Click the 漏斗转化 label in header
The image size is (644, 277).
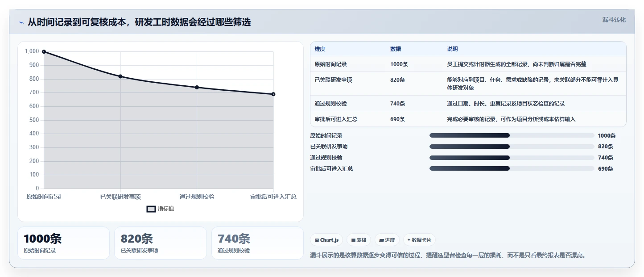click(614, 20)
